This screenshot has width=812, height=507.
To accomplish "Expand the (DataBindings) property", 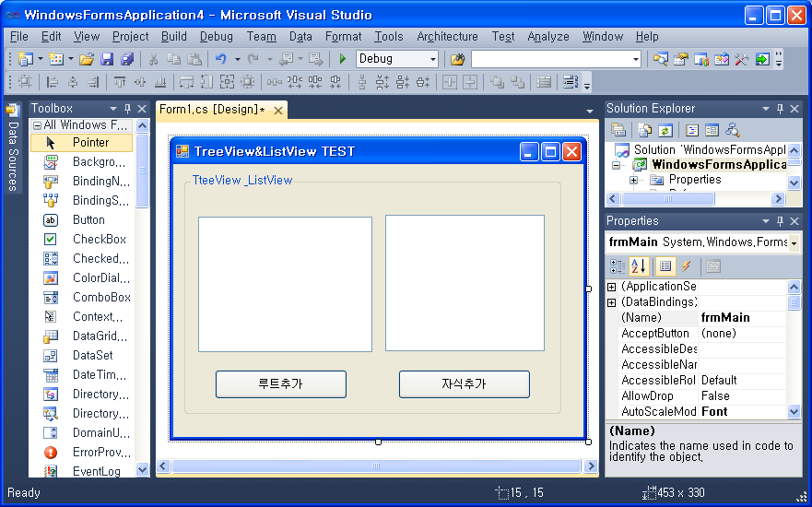I will (x=612, y=302).
